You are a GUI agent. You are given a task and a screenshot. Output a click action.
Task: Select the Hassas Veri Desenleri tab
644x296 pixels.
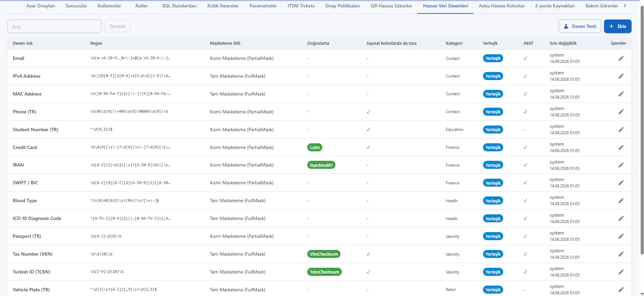[445, 6]
